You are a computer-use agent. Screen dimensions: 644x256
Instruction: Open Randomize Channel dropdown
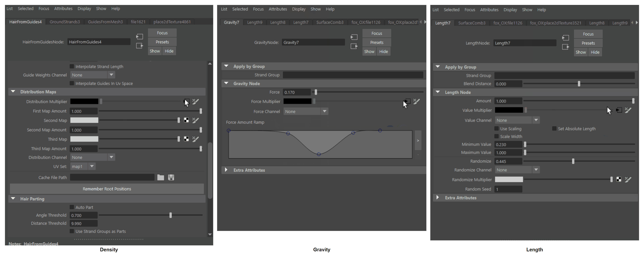tap(517, 170)
